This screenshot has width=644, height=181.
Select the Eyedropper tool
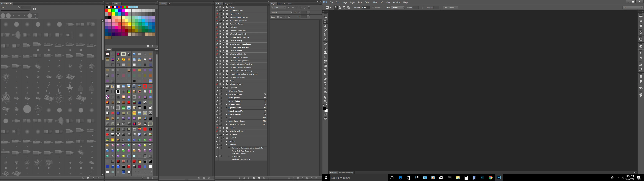tap(325, 39)
